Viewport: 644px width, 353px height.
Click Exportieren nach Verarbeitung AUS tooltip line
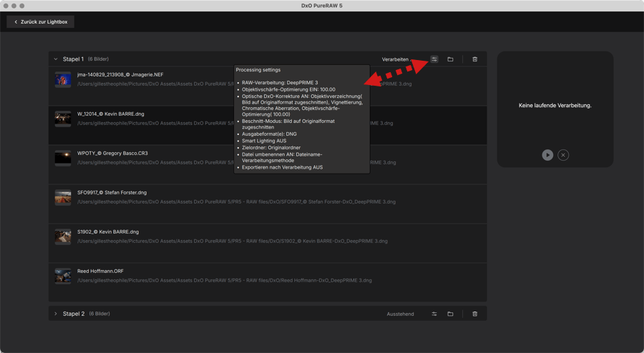coord(282,167)
